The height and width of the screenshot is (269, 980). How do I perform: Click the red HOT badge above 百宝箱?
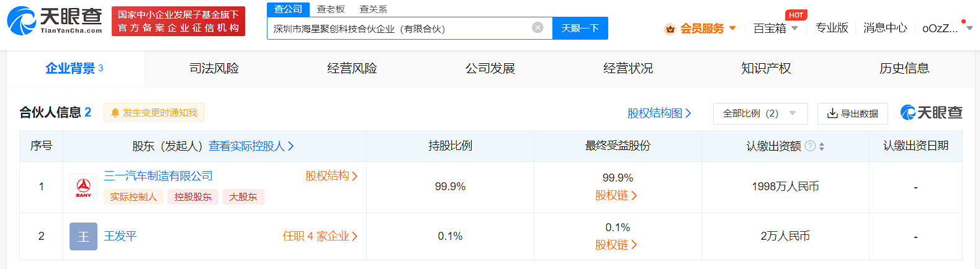[x=796, y=15]
